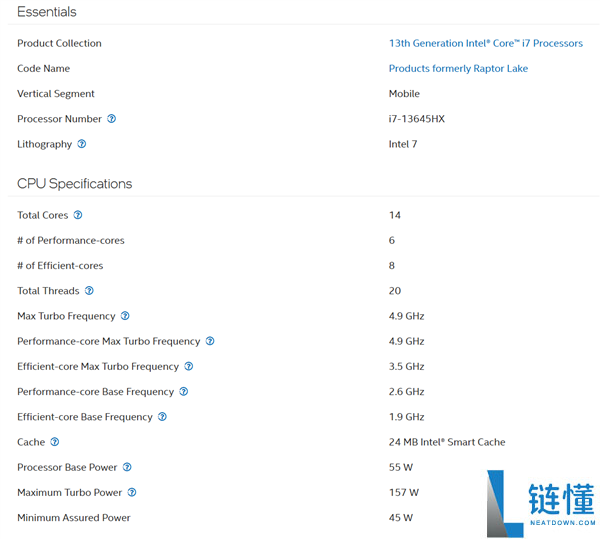Select the performance-cores count value 6
The height and width of the screenshot is (539, 600).
392,241
